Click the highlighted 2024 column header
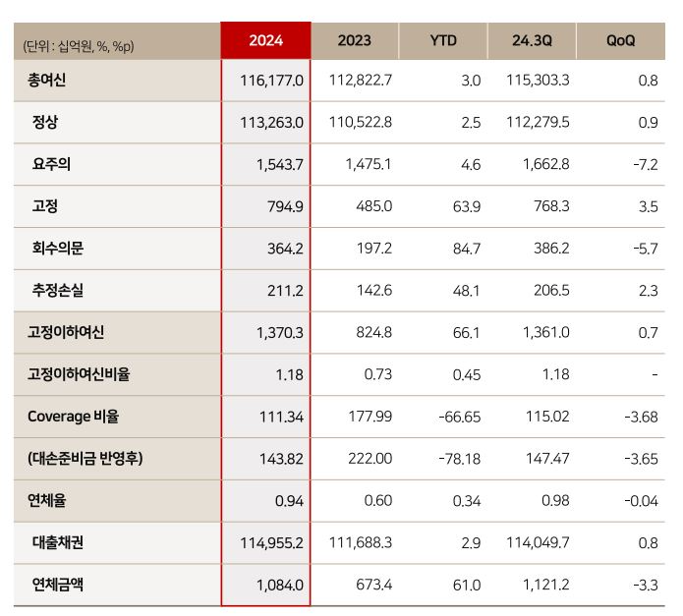This screenshot has height=616, width=683. (x=265, y=40)
